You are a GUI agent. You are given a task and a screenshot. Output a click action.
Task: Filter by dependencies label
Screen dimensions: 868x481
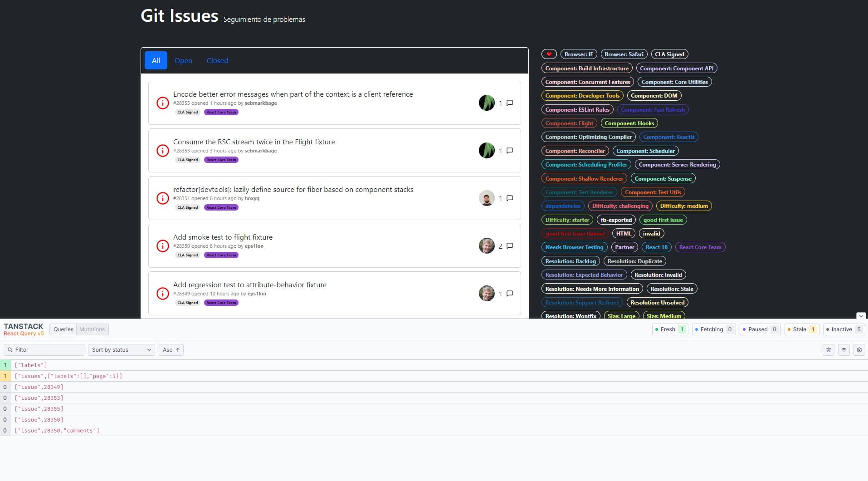563,206
